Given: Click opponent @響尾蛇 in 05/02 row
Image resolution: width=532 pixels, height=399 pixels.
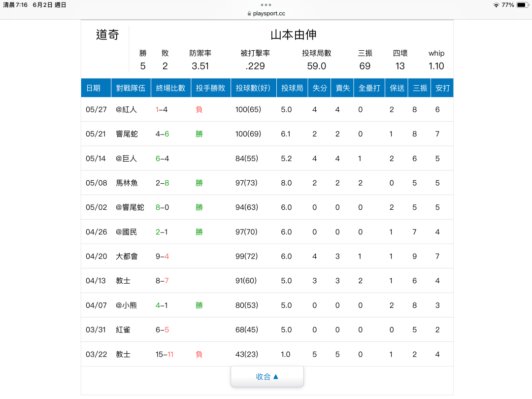Looking at the screenshot, I should click(x=130, y=207).
